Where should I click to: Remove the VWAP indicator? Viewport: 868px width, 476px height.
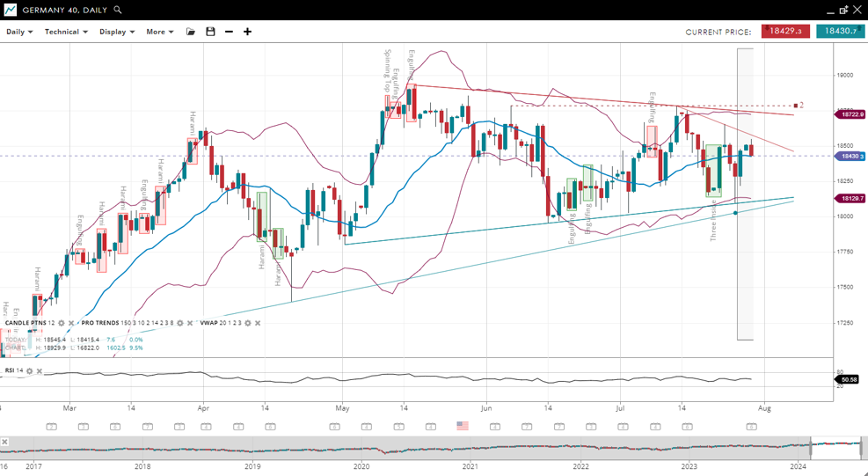pyautogui.click(x=258, y=324)
